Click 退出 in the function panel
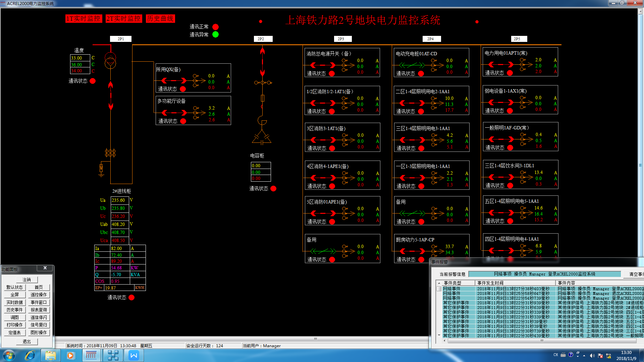 click(27, 342)
